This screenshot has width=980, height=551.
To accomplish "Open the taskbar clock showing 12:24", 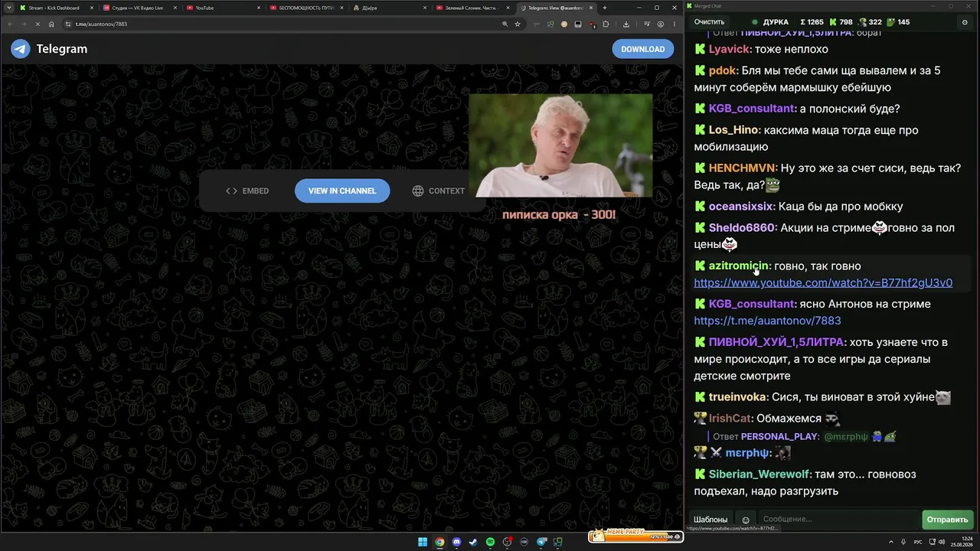I will [963, 542].
